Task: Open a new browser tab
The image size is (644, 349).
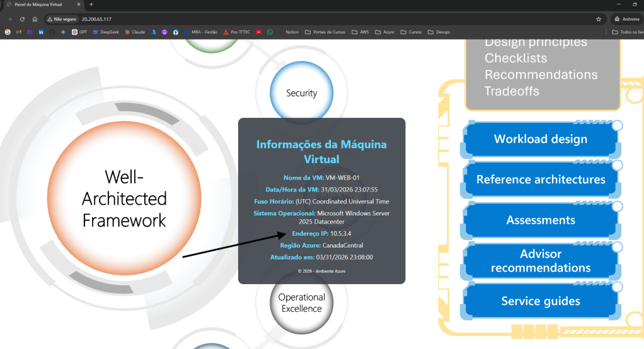Action: [91, 4]
